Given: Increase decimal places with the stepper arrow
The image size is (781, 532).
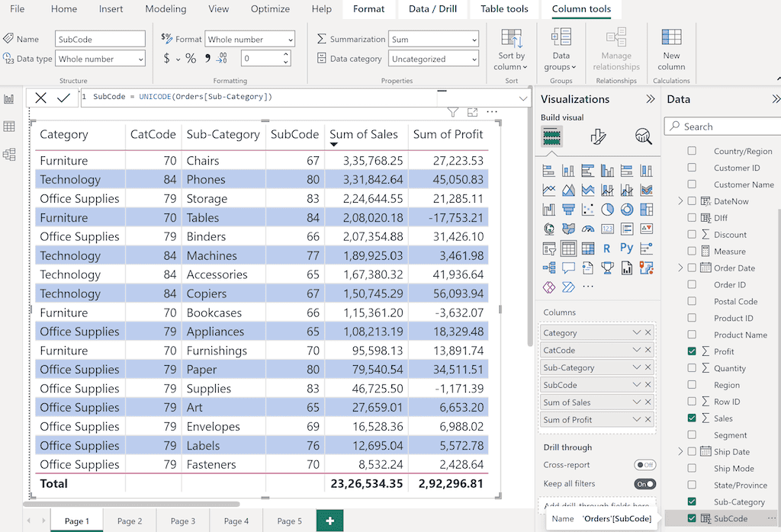Looking at the screenshot, I should pos(285,53).
